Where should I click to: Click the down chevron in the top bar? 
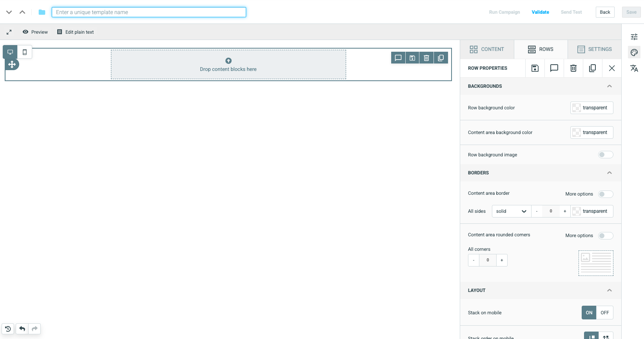[x=9, y=12]
